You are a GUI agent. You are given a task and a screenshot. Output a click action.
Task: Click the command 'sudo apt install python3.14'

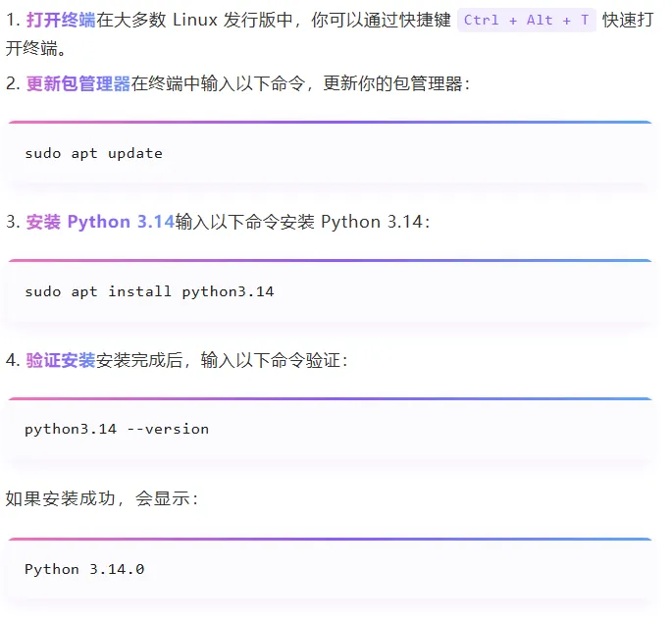coord(149,292)
